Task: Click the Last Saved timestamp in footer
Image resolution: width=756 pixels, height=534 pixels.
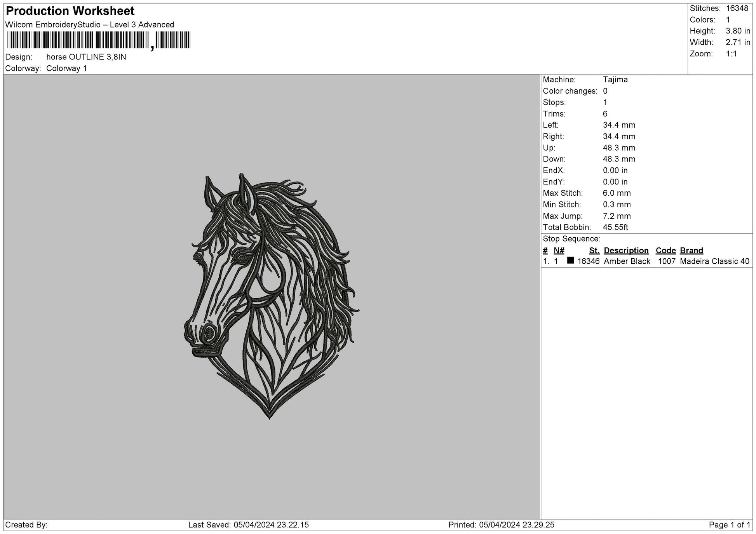Action: pyautogui.click(x=248, y=525)
